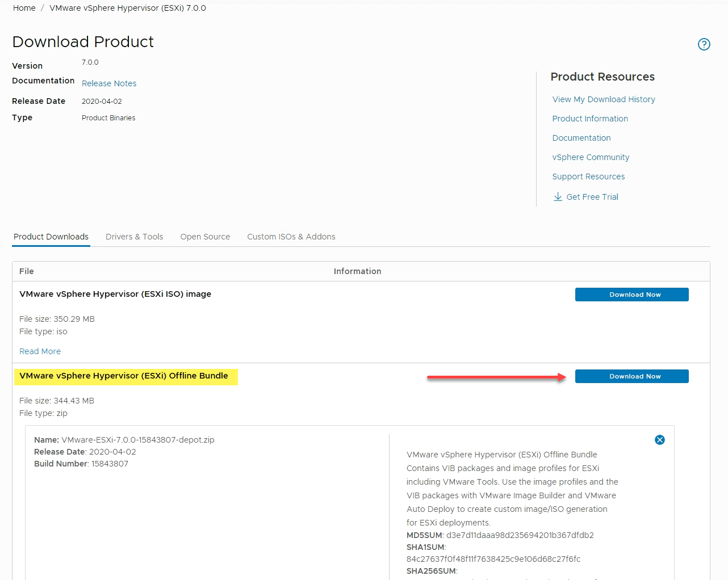Image resolution: width=728 pixels, height=580 pixels.
Task: Open the Release Notes link
Action: coord(109,83)
